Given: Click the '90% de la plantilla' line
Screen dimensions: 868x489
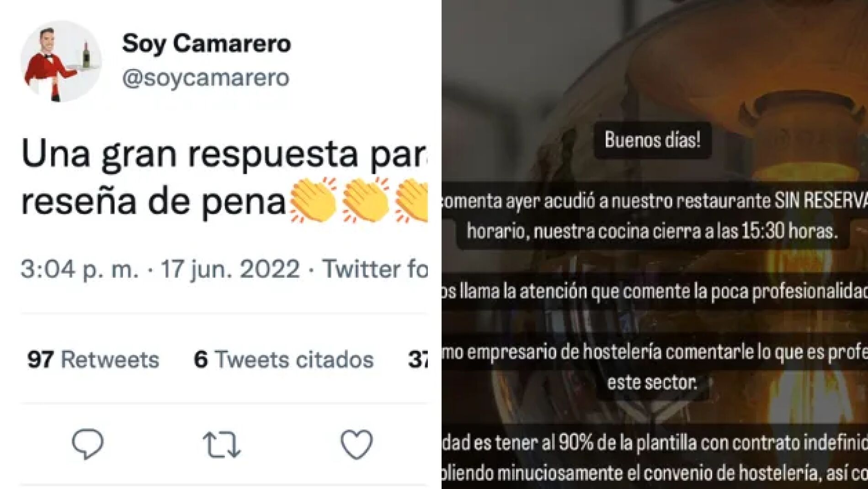Looking at the screenshot, I should click(x=655, y=443).
